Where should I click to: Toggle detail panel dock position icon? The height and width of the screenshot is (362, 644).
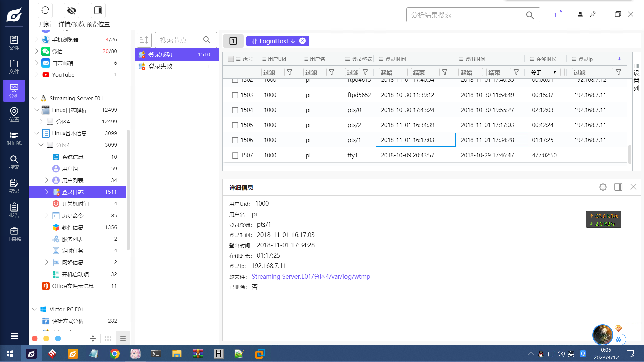point(618,187)
